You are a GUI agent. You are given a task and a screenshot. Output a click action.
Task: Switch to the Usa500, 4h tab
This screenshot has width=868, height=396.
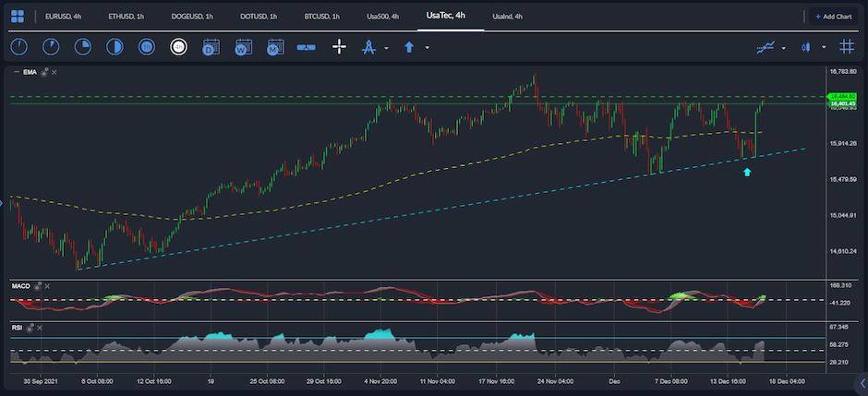pyautogui.click(x=383, y=17)
